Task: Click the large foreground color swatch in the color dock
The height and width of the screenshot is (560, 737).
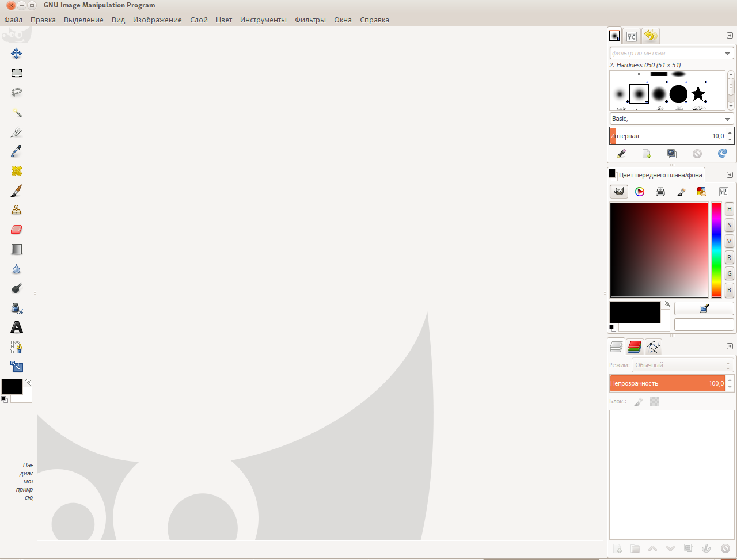Action: point(635,312)
